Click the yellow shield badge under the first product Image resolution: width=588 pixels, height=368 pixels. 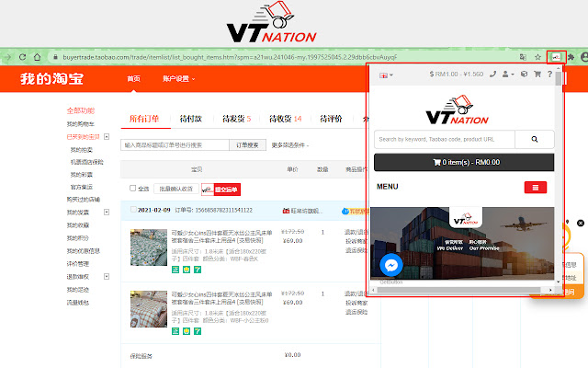(x=187, y=270)
